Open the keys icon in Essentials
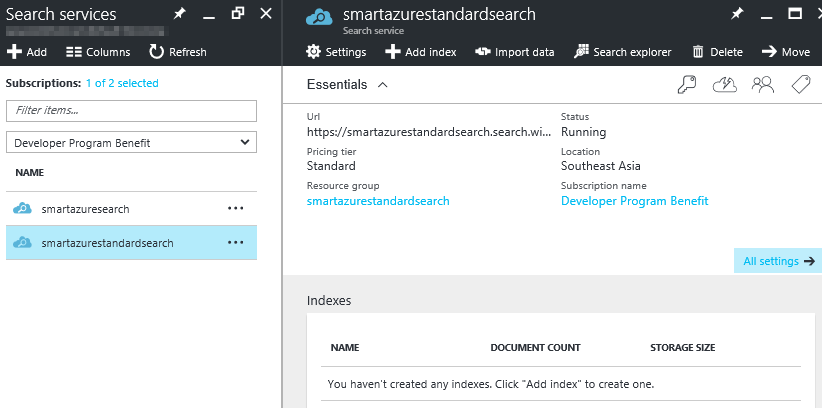 pyautogui.click(x=687, y=84)
